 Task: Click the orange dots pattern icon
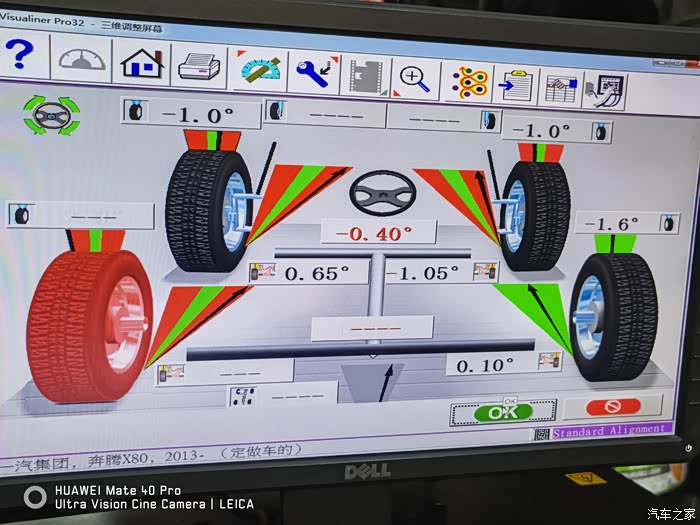click(x=467, y=82)
